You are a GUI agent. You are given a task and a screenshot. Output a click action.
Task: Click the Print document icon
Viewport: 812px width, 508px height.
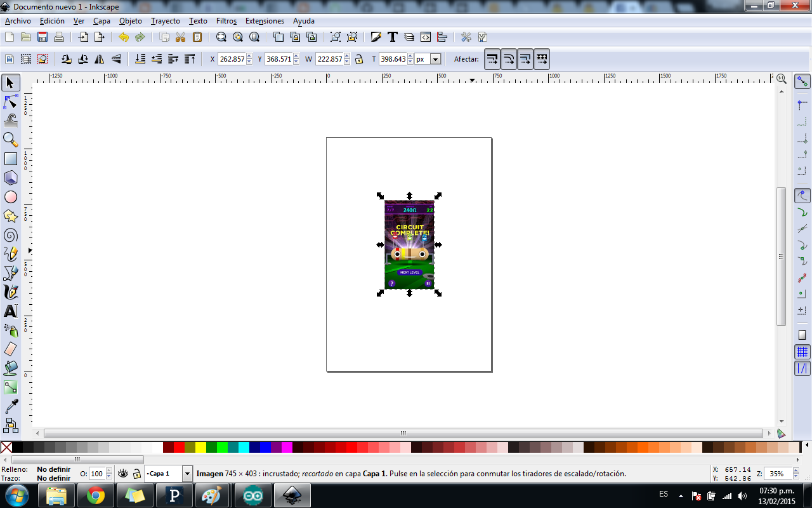[x=58, y=37]
